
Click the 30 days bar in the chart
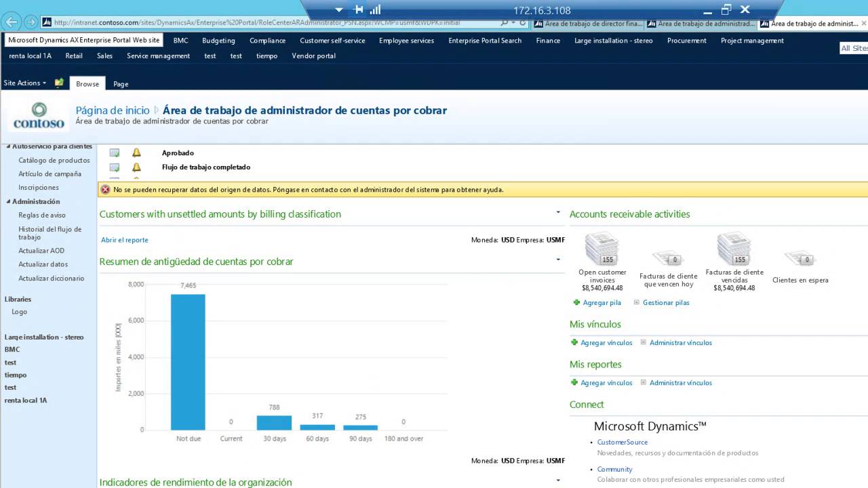(x=274, y=422)
